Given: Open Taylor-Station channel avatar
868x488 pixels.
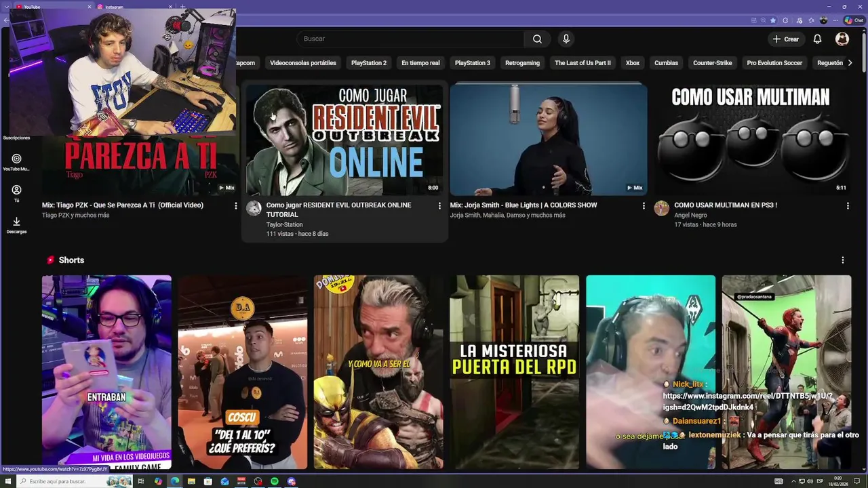Looking at the screenshot, I should [x=254, y=208].
